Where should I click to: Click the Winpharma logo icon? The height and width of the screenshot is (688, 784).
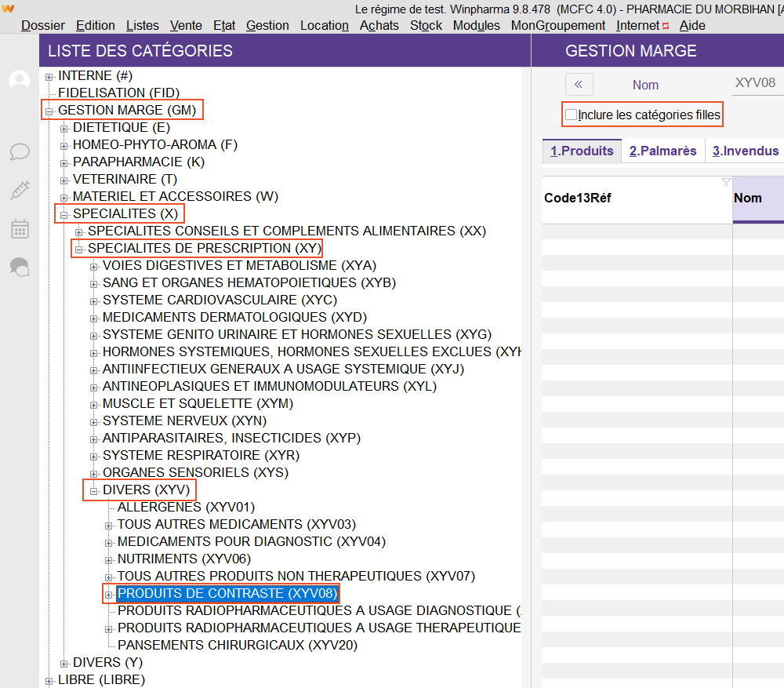click(8, 9)
